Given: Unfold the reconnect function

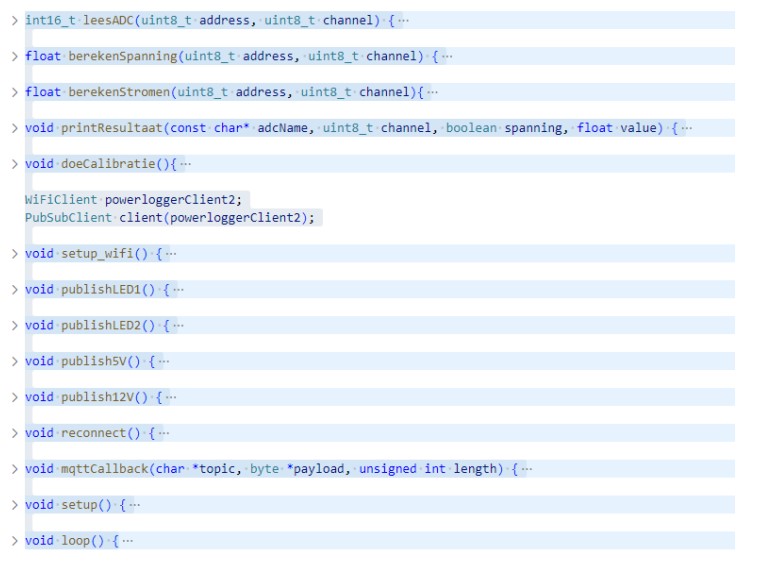Looking at the screenshot, I should click(x=14, y=433).
